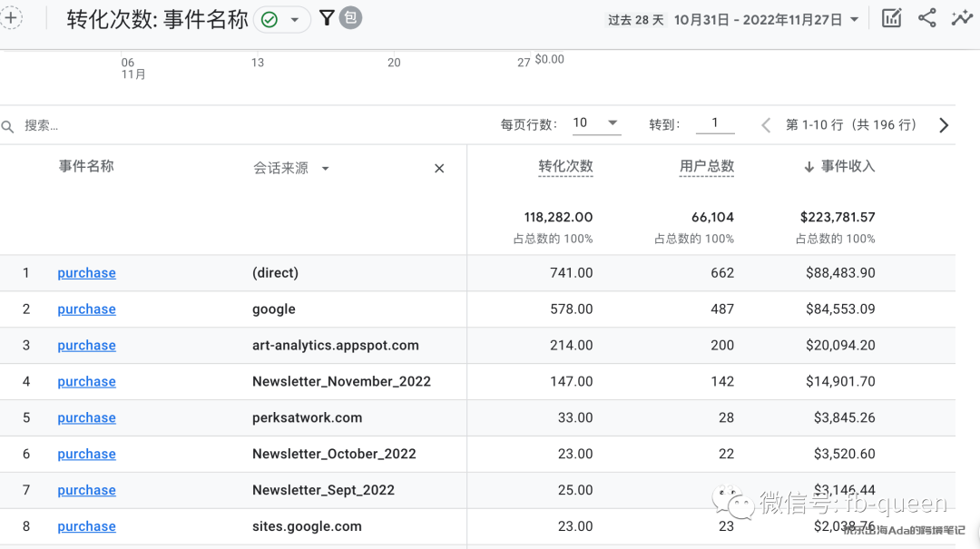Click conversions value 741.00
The height and width of the screenshot is (549, 980).
point(572,273)
